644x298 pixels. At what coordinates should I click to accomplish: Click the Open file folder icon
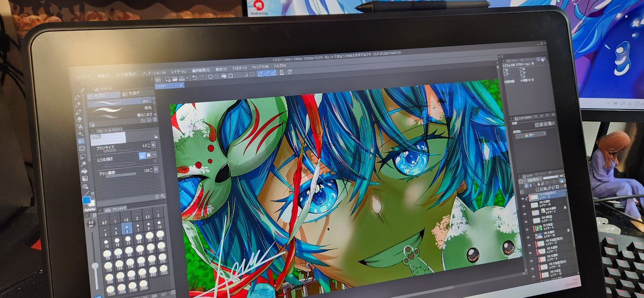pyautogui.click(x=175, y=79)
